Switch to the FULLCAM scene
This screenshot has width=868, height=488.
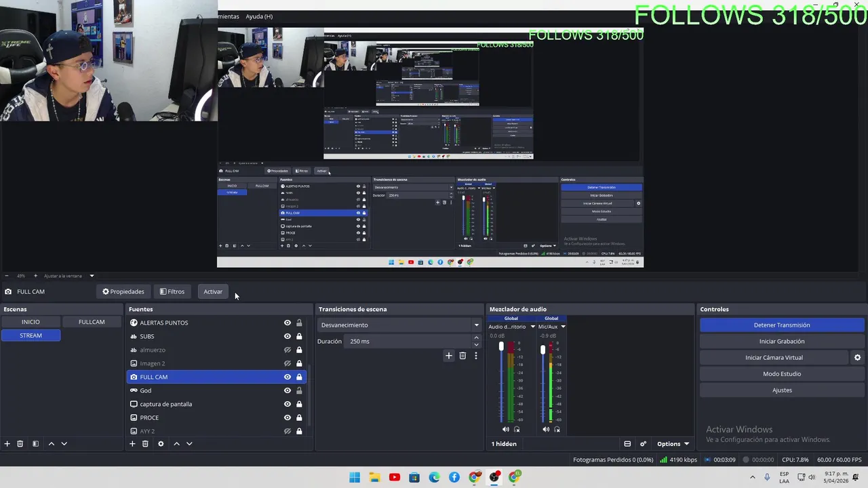coord(92,322)
